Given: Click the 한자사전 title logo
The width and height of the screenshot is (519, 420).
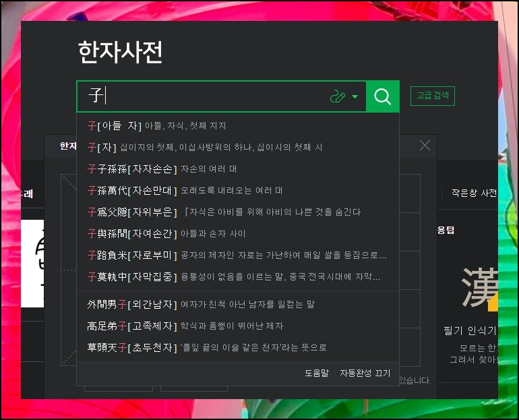Looking at the screenshot, I should click(120, 53).
